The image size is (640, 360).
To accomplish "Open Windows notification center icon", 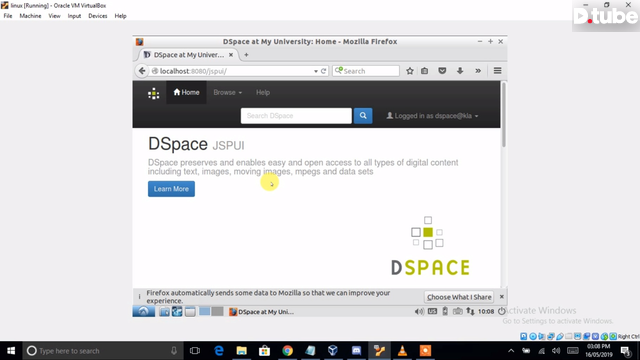I will 625,351.
